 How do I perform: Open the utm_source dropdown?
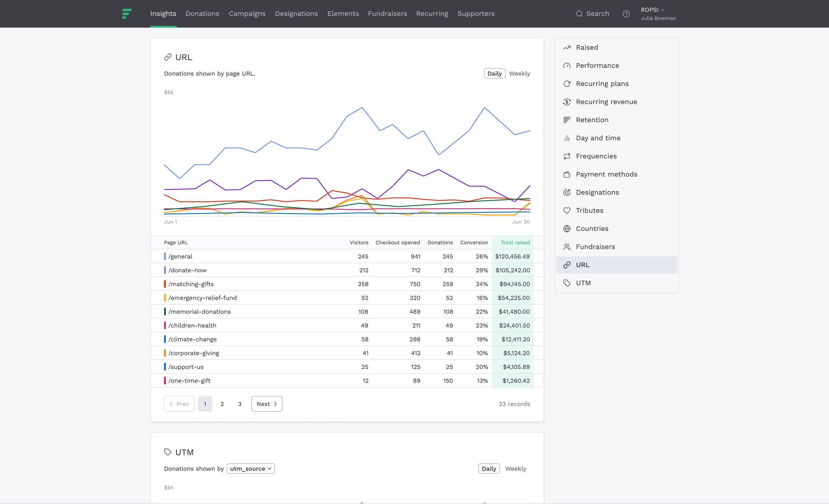click(x=251, y=469)
